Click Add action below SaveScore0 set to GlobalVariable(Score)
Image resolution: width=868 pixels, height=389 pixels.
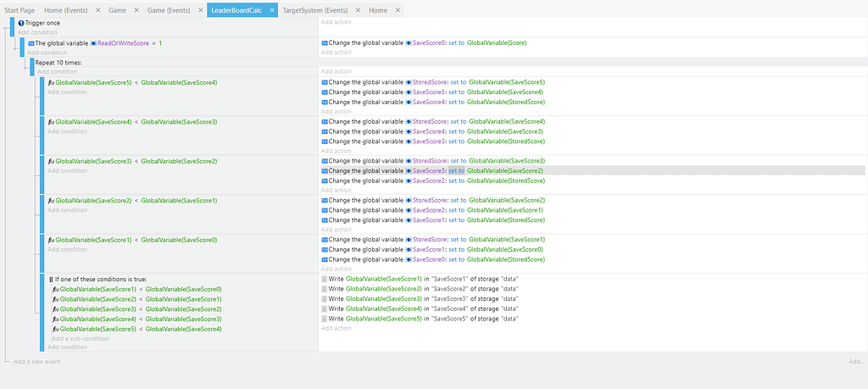tap(336, 52)
